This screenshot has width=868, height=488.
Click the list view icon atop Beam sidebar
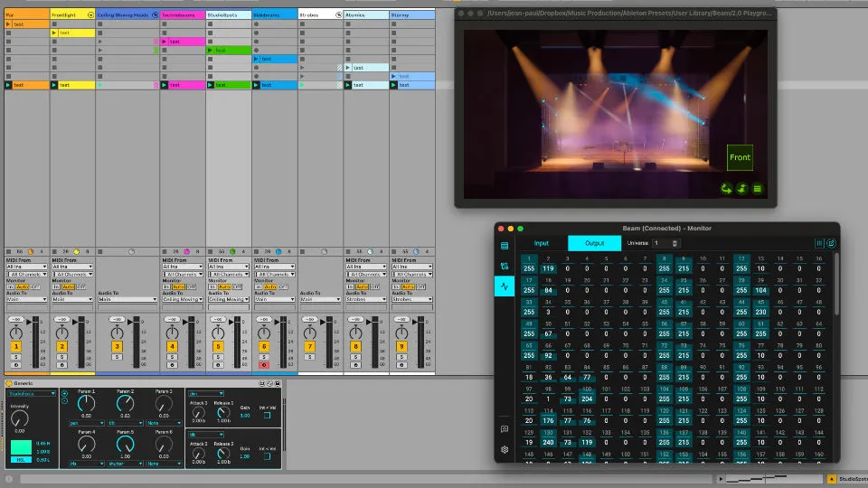505,245
